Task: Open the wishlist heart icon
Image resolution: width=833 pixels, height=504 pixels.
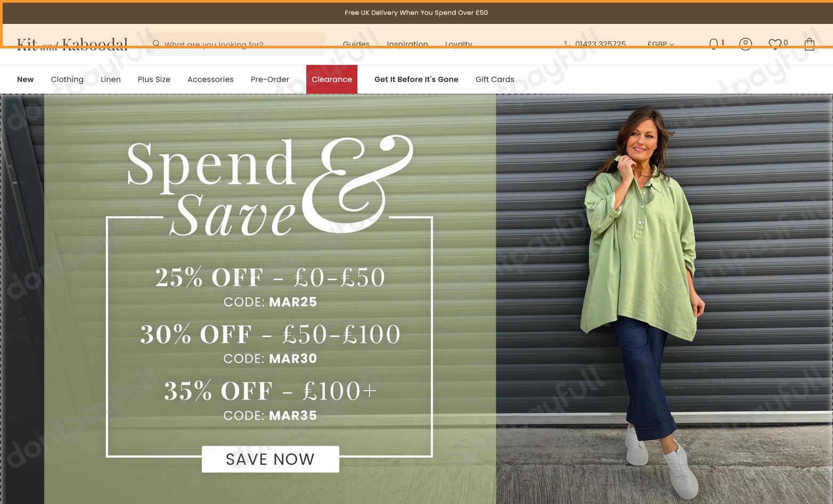Action: coord(775,44)
